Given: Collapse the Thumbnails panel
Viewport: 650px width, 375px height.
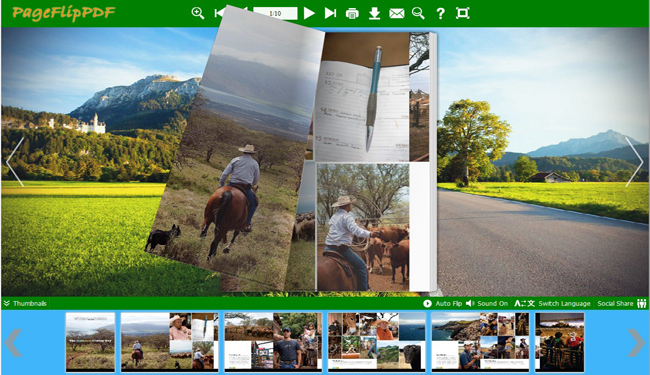Looking at the screenshot, I should 25,303.
